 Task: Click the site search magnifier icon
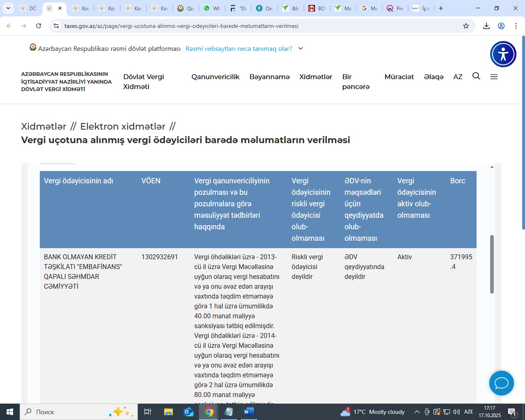pyautogui.click(x=476, y=76)
